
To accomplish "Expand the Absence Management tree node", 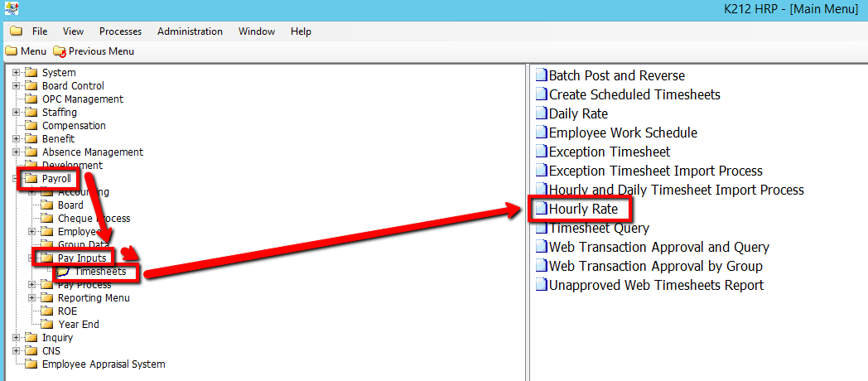I will pyautogui.click(x=16, y=152).
